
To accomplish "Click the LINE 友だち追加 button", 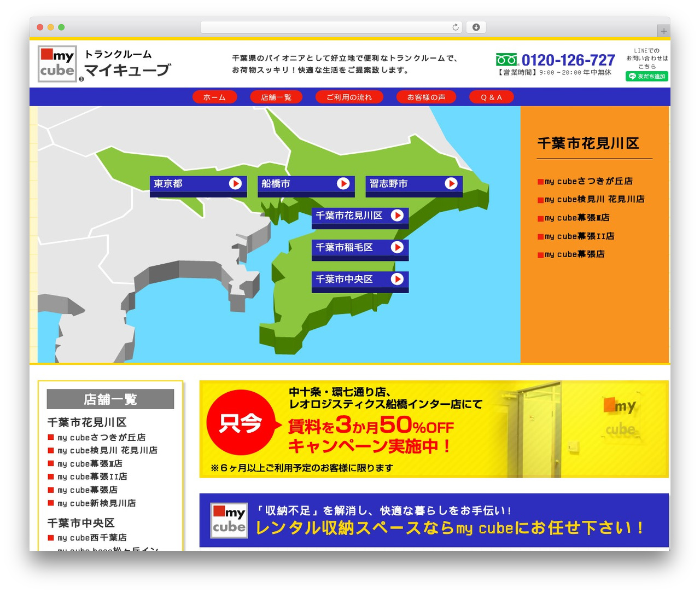I will (647, 77).
